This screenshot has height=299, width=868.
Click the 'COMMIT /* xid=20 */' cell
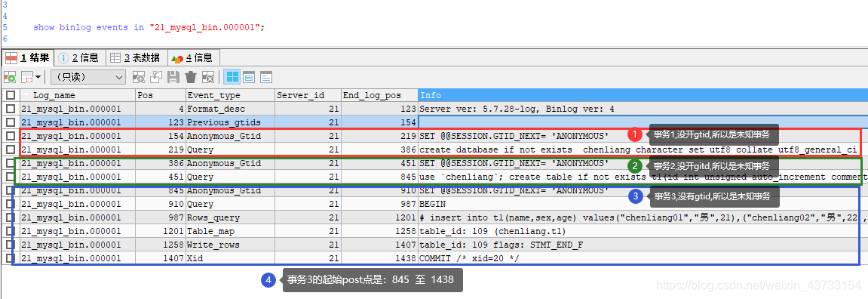click(x=643, y=258)
